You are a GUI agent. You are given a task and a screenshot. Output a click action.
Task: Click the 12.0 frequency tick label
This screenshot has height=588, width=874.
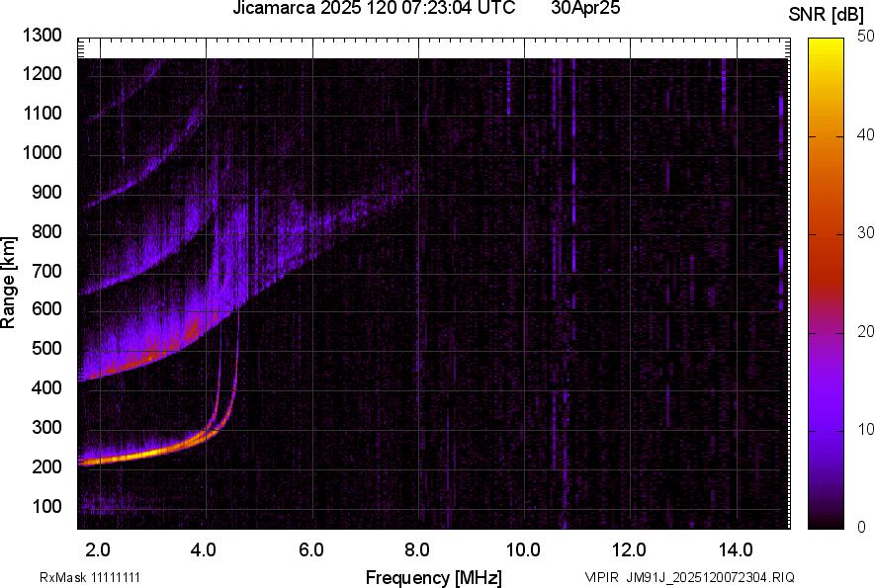[x=630, y=550]
